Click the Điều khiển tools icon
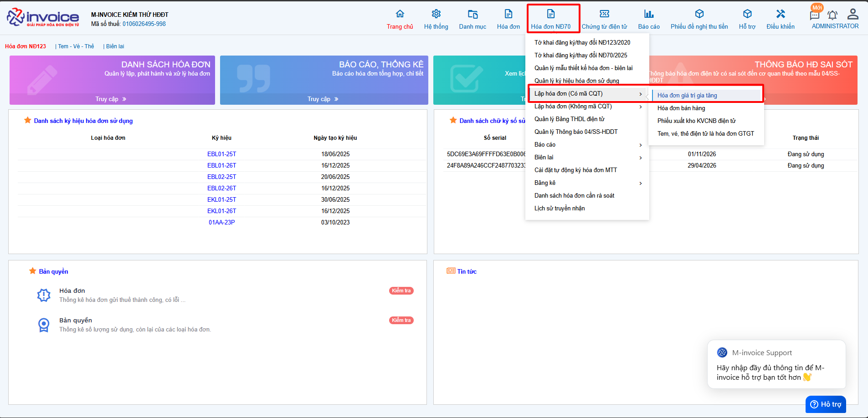The height and width of the screenshot is (418, 868). pyautogui.click(x=781, y=14)
